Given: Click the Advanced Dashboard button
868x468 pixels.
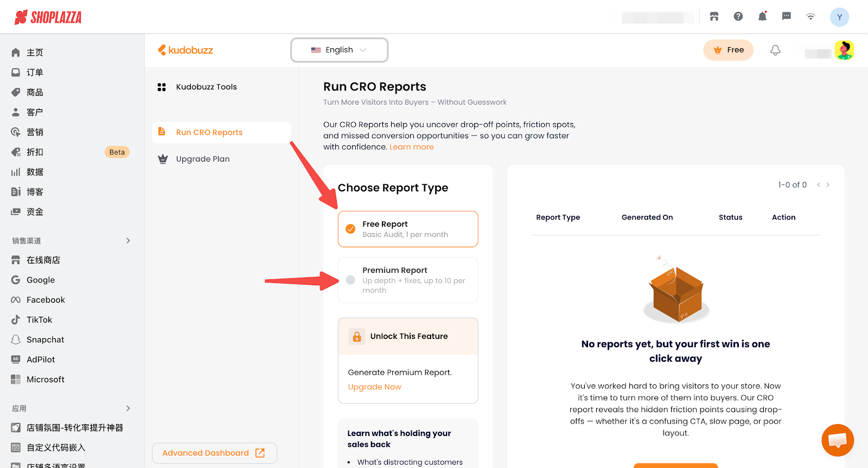Looking at the screenshot, I should coord(214,453).
